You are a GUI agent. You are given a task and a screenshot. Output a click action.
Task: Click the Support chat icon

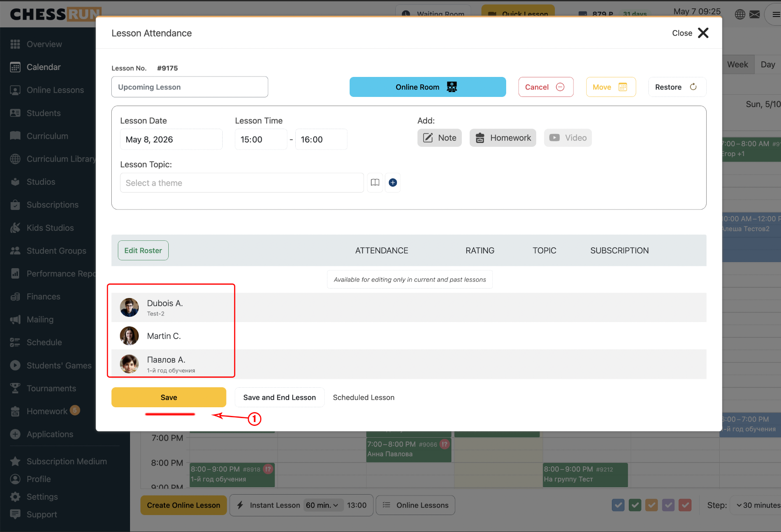[15, 514]
